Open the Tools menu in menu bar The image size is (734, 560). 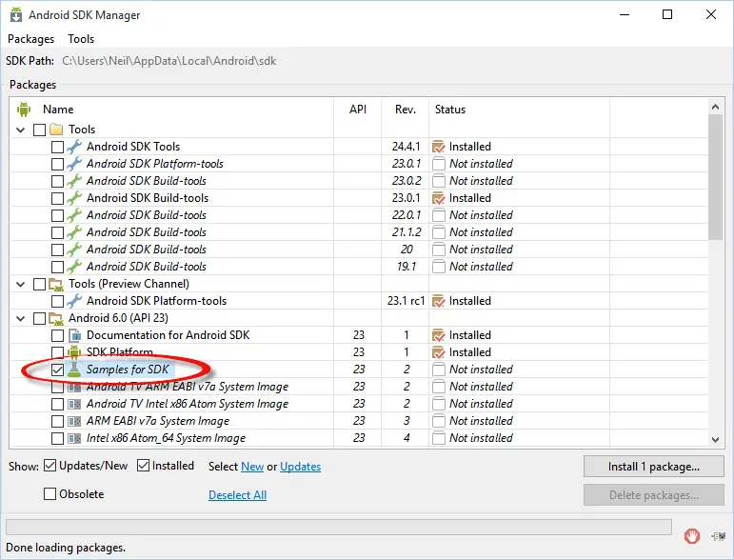[x=81, y=39]
